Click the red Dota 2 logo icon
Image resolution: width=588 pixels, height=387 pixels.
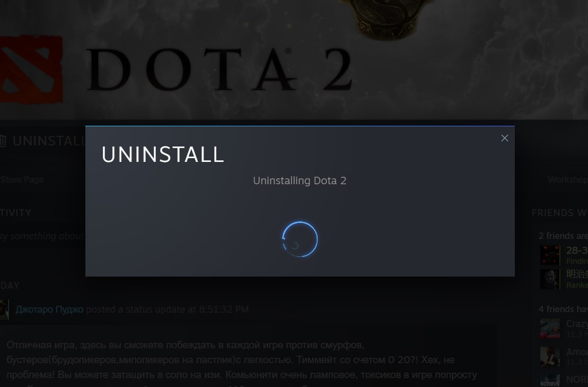[x=31, y=69]
